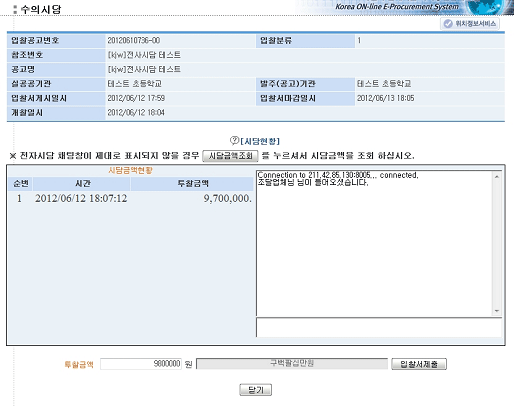Open the [시담현황] link
Viewport: 514px width, 407px height.
pyautogui.click(x=260, y=141)
